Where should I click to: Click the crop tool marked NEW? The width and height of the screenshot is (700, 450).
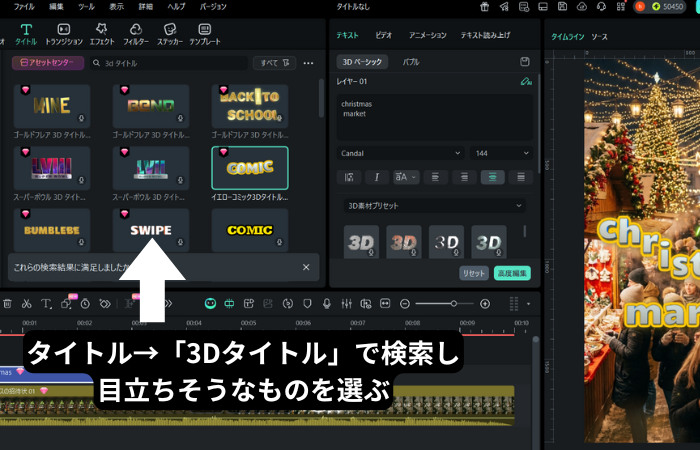(x=67, y=303)
